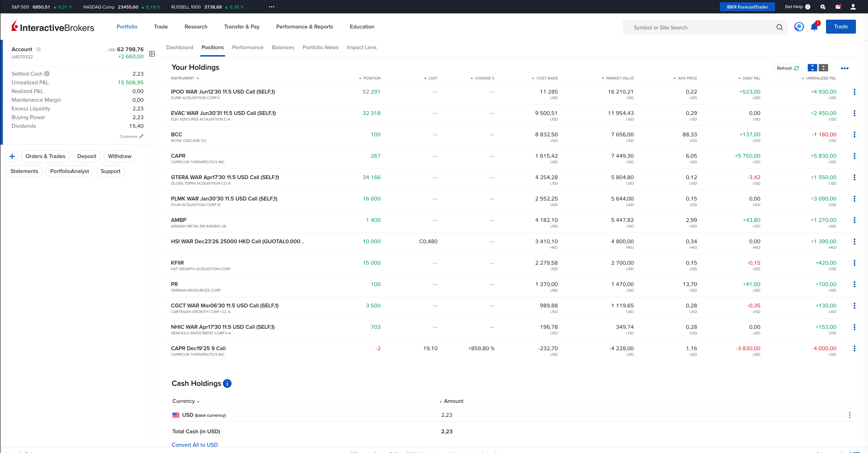Switch to compact rows view toggle

point(823,68)
